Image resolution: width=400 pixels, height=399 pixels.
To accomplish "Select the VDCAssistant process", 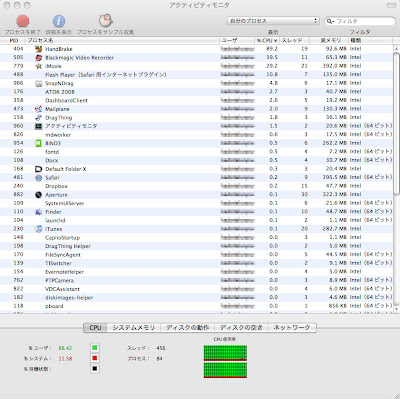I will (x=196, y=289).
